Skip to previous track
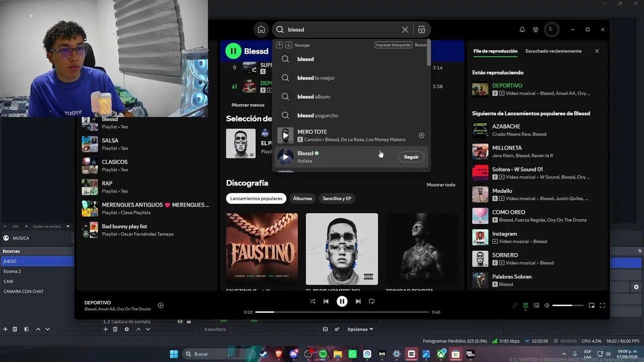 click(x=326, y=301)
